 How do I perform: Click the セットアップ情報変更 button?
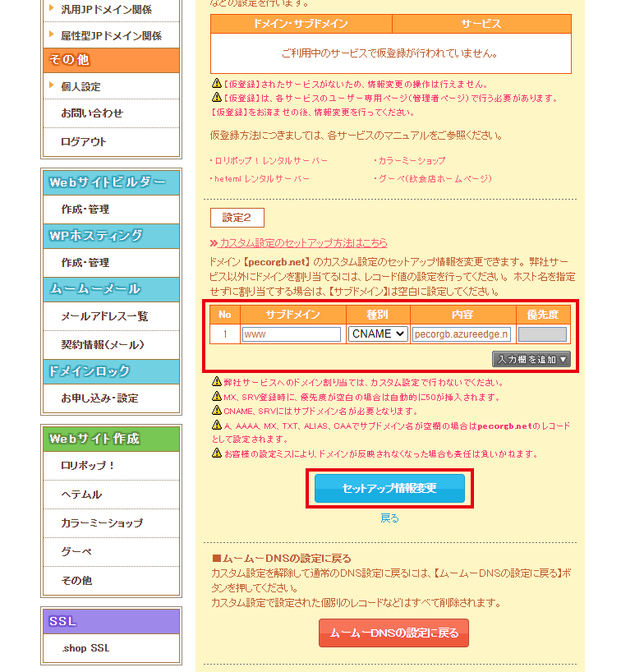389,488
